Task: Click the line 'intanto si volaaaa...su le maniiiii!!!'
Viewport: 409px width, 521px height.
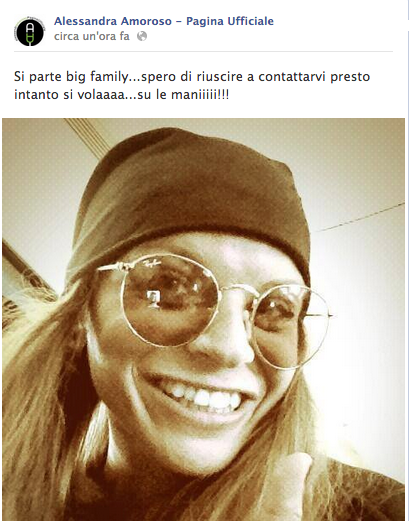Action: [x=121, y=95]
